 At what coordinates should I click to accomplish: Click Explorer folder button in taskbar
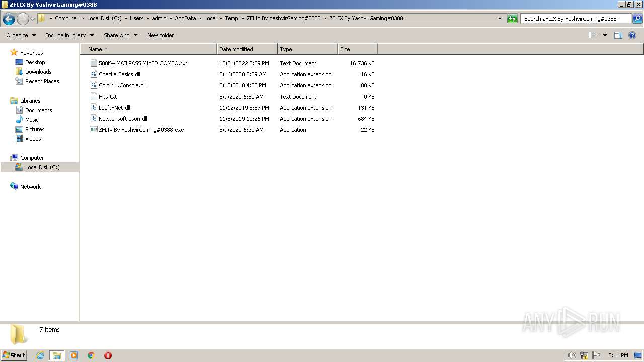(x=57, y=355)
